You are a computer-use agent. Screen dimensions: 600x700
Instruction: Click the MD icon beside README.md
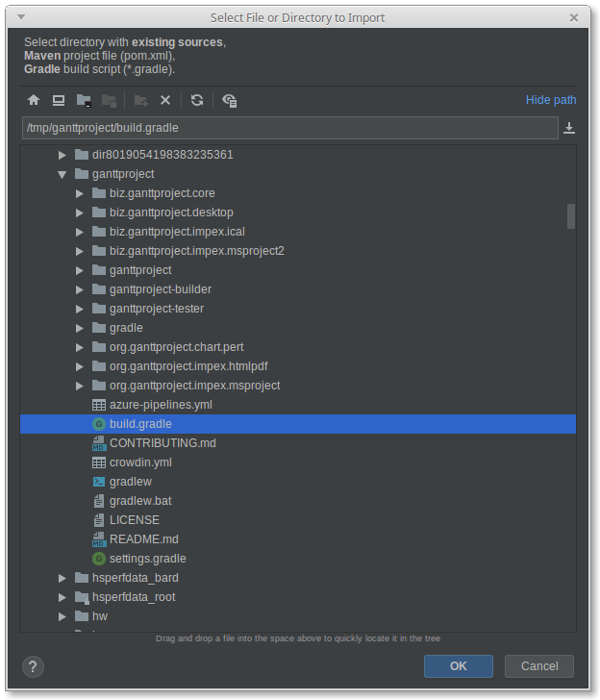pos(99,539)
